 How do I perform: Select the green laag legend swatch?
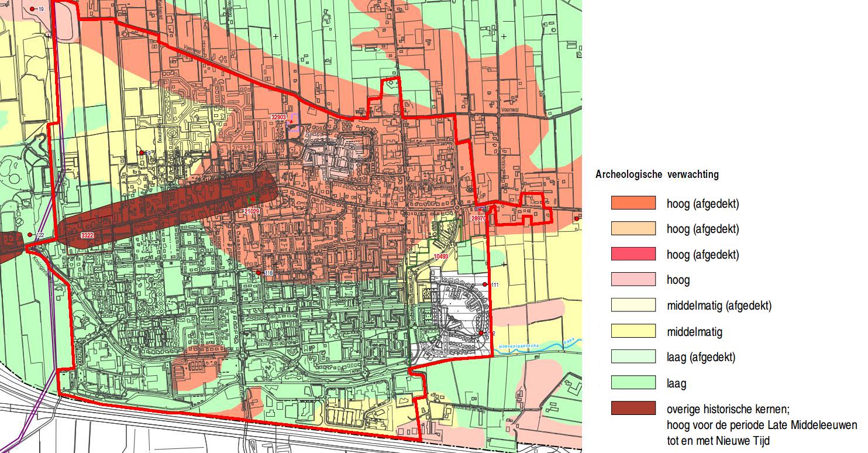click(633, 383)
